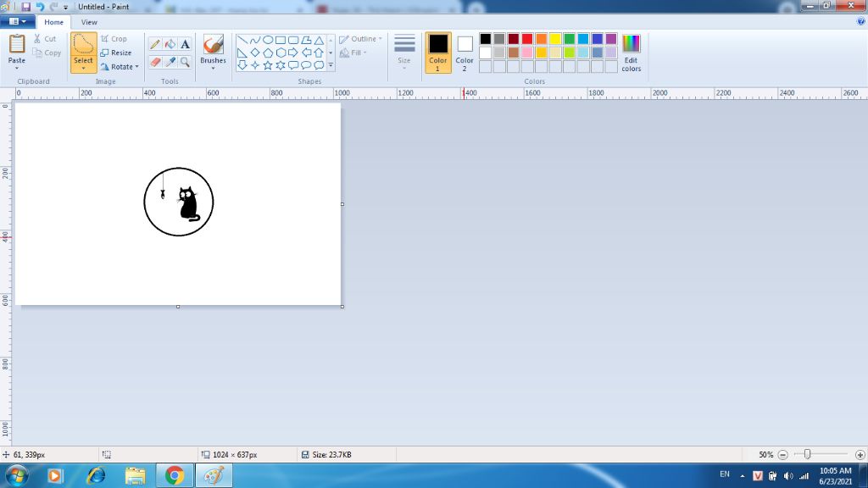
Task: Open Paint Help question mark icon
Action: pos(861,21)
